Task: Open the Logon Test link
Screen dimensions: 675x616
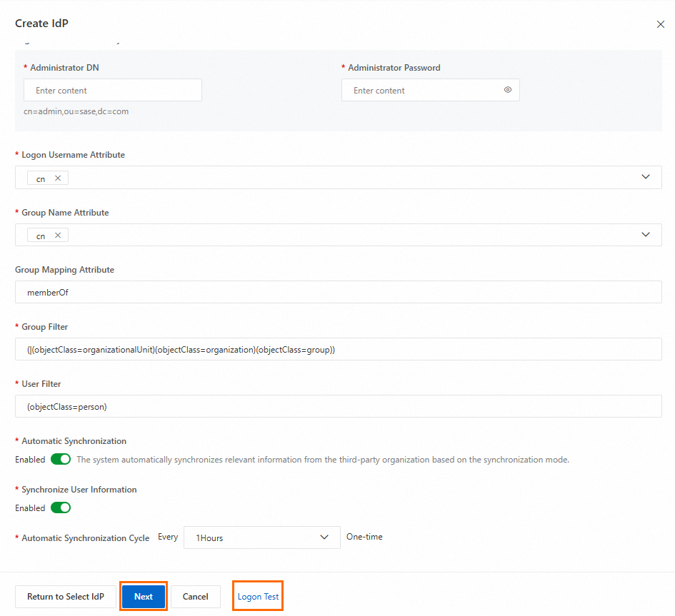Action: 258,597
